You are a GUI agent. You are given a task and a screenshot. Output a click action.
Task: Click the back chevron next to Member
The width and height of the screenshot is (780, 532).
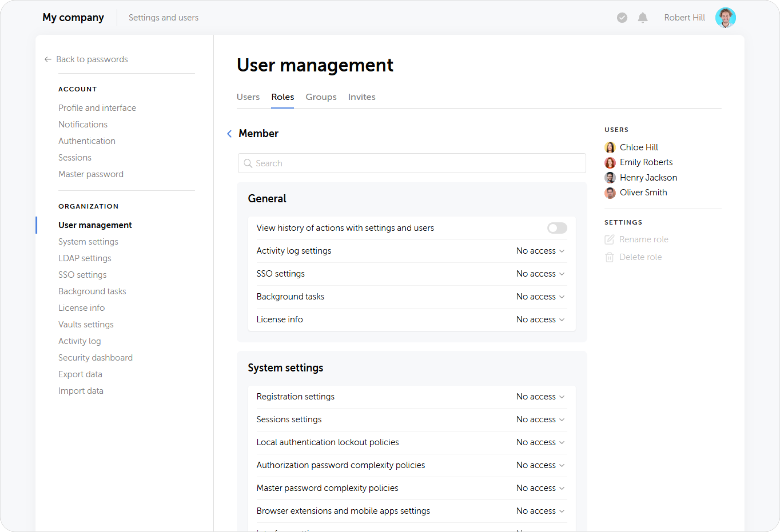click(x=229, y=133)
